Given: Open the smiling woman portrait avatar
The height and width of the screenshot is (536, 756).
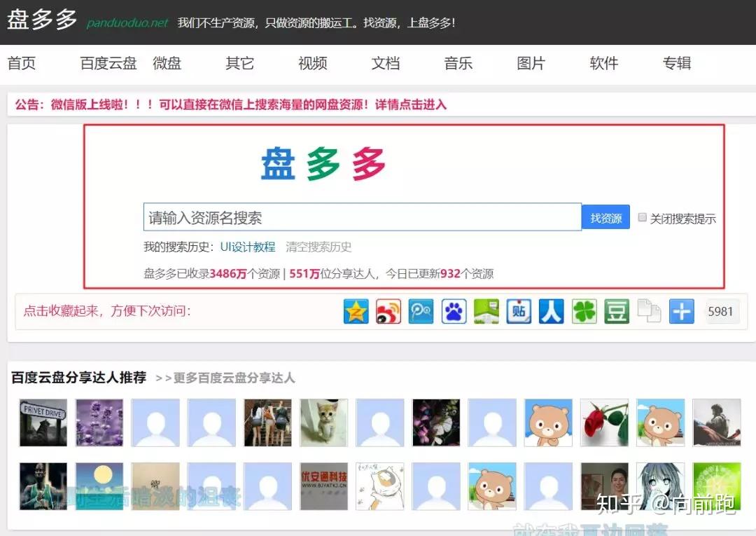Looking at the screenshot, I should click(x=605, y=486).
